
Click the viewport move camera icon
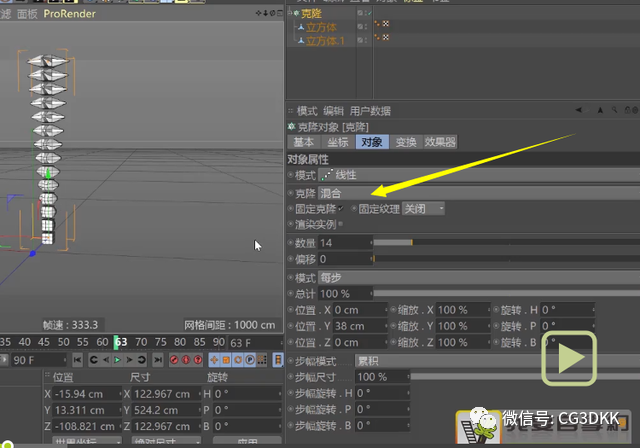258,13
